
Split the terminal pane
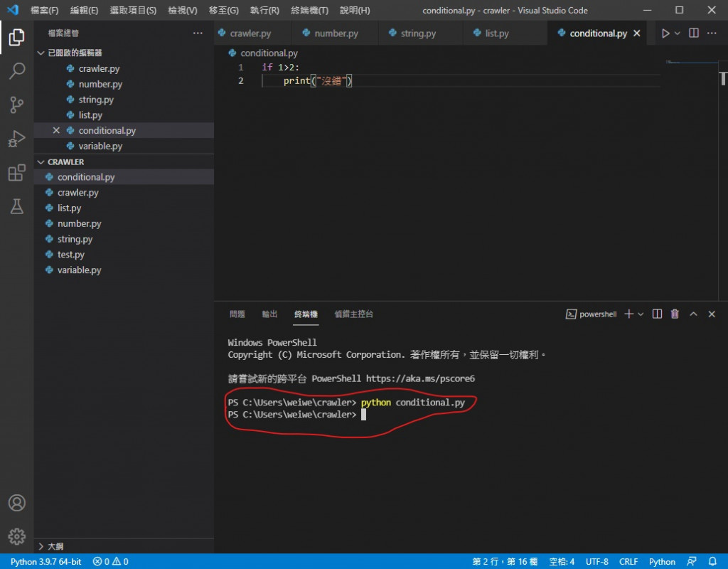pyautogui.click(x=657, y=314)
